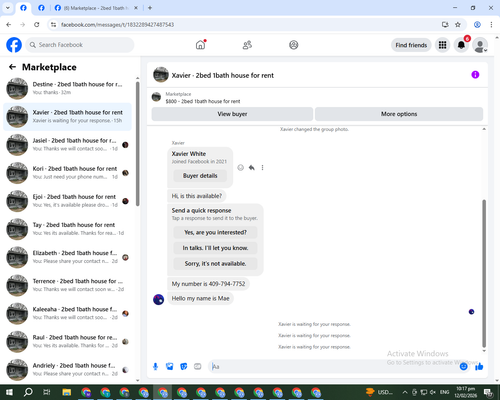Open Raul conversation
This screenshot has height=400, width=500.
[x=67, y=342]
